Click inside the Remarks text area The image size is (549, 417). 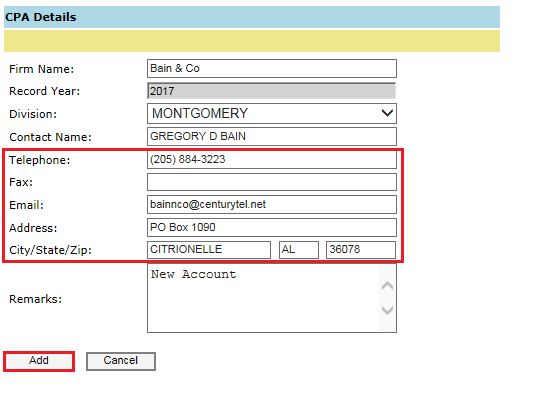click(x=263, y=298)
